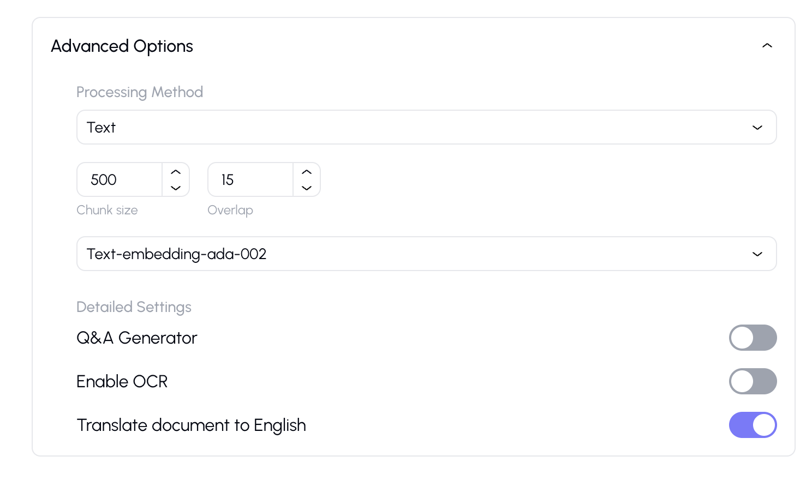This screenshot has height=504, width=812.
Task: Decrease Overlap value with down arrow
Action: [x=307, y=188]
